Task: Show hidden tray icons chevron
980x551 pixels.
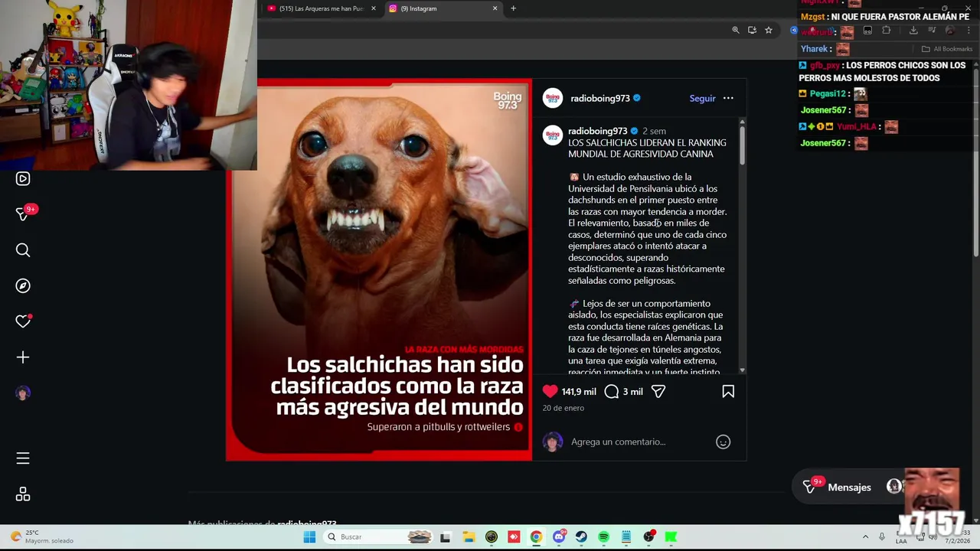Action: [865, 536]
